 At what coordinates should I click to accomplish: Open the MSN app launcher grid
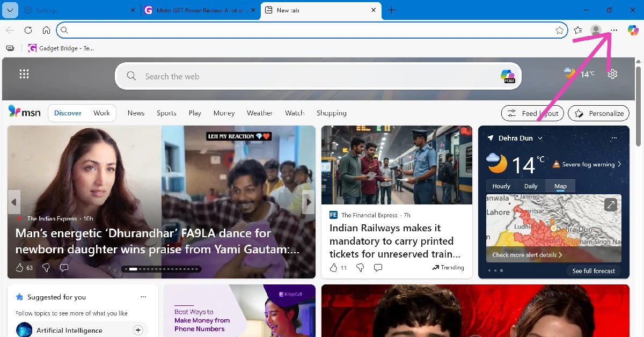coord(24,74)
